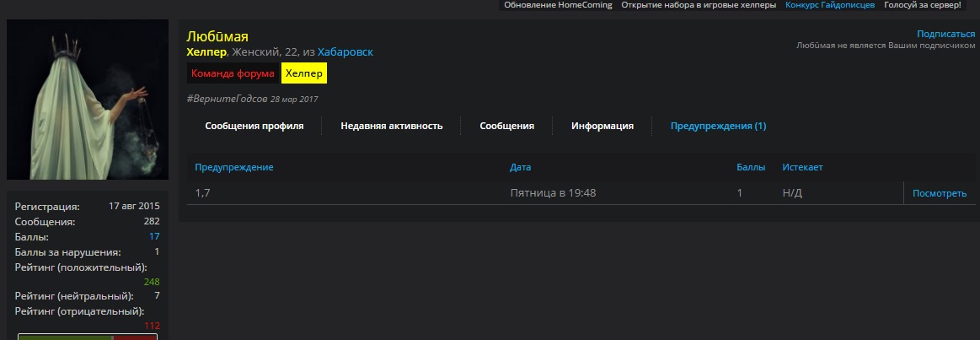980x340 pixels.
Task: Click the red Команда форума badge
Action: pos(233,73)
